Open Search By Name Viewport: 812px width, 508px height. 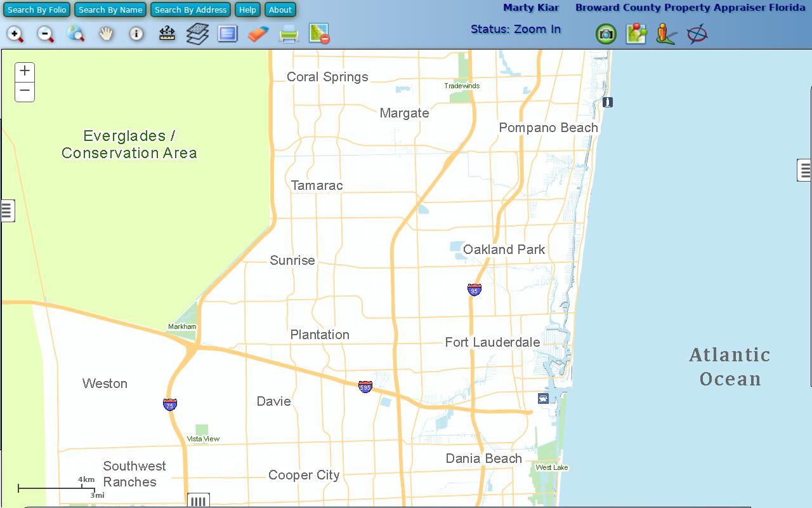(110, 10)
